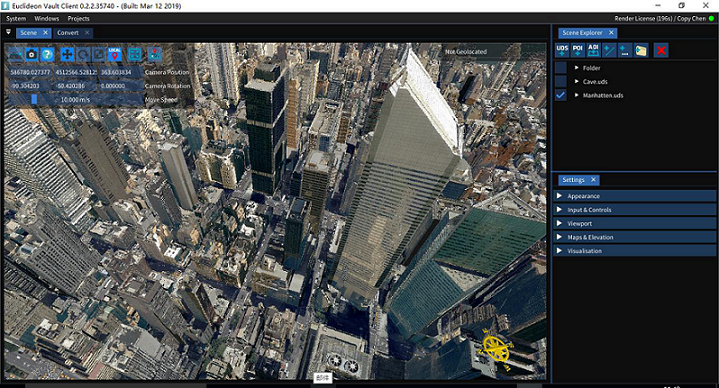Click the camera screenshot icon in viewport toolbar
Viewport: 719px width, 388px height.
point(31,55)
